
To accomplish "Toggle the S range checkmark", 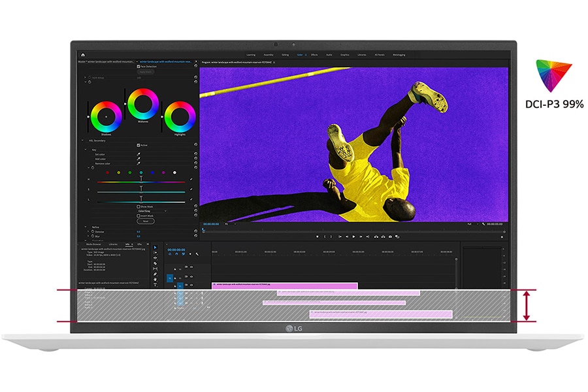I will click(191, 189).
